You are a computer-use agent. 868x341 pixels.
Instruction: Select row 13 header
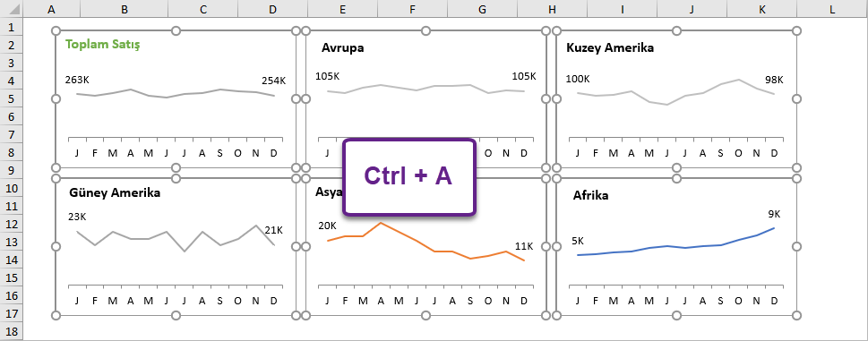[x=13, y=242]
